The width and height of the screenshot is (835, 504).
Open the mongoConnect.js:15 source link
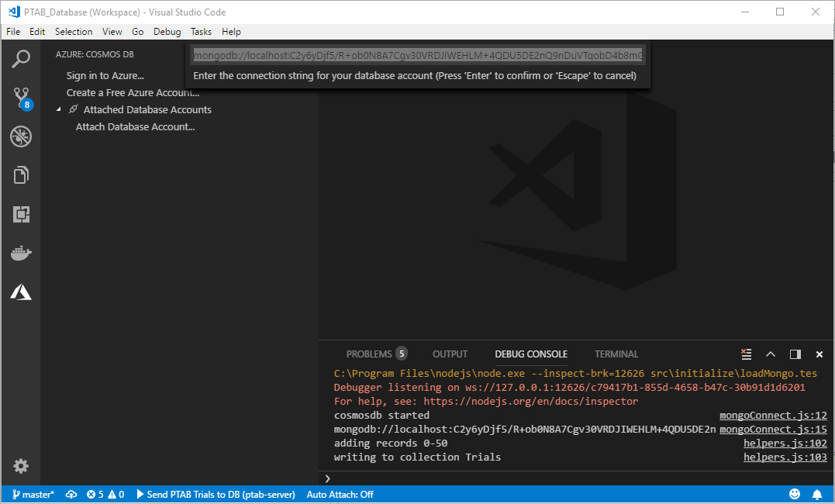(x=773, y=430)
